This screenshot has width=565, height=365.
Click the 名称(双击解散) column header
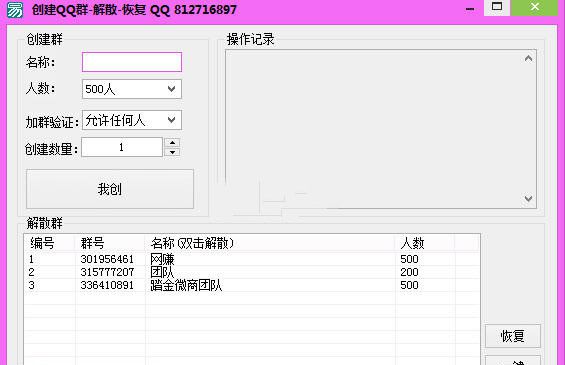tap(270, 243)
